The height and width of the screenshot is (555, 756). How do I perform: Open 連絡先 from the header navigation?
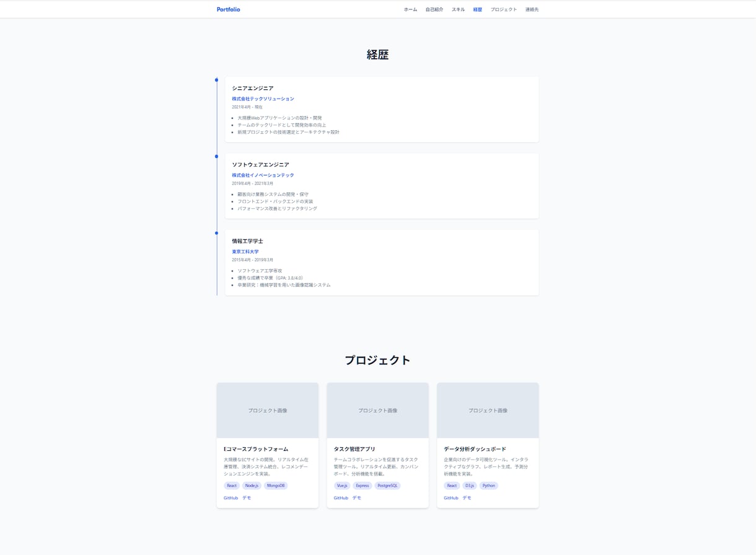[x=532, y=9]
